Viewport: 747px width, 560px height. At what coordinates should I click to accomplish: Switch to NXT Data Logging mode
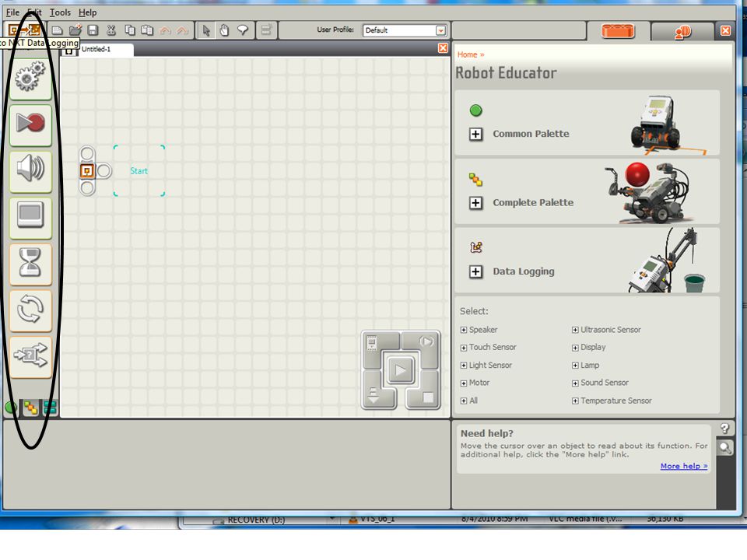[25, 30]
